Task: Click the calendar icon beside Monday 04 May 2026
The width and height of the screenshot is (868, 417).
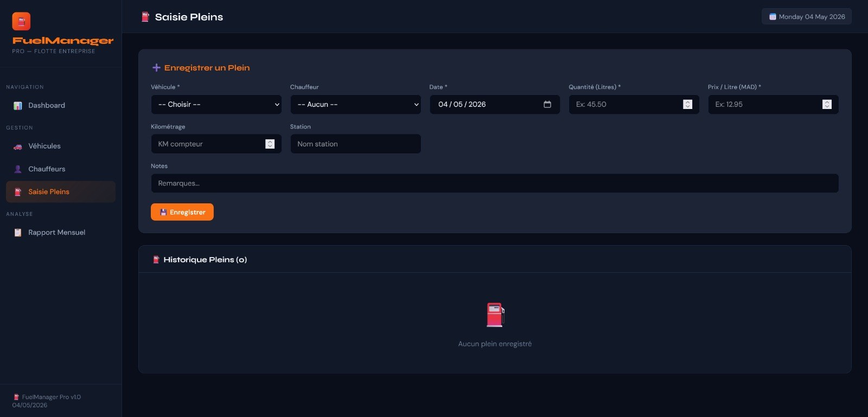Action: tap(773, 17)
